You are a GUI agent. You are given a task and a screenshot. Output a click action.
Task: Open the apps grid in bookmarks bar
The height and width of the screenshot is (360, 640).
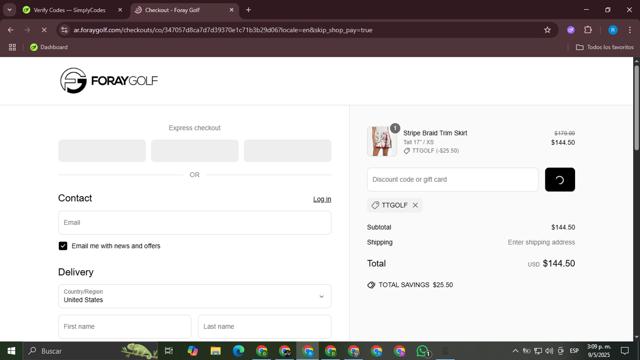pyautogui.click(x=12, y=47)
